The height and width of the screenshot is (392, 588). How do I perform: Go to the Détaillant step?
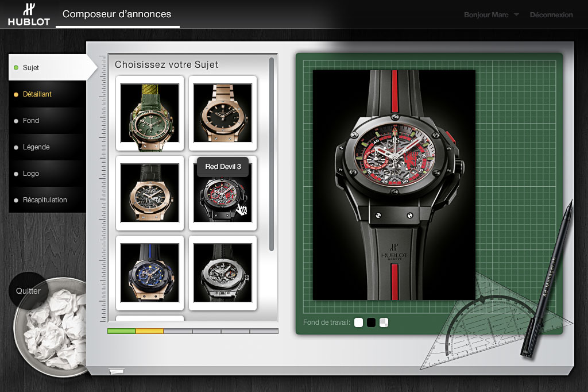[47, 94]
